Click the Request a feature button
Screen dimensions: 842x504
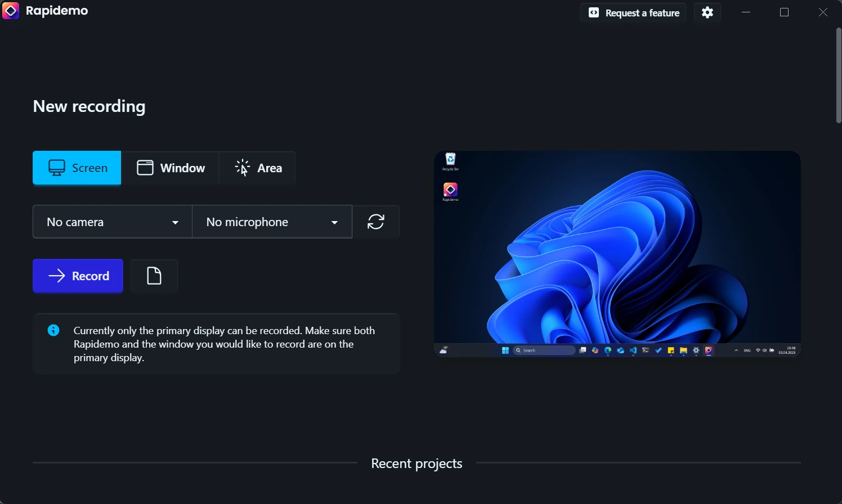(x=633, y=12)
